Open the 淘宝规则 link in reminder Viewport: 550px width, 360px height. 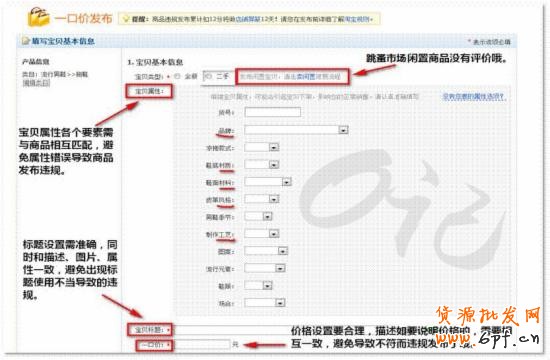tap(357, 19)
